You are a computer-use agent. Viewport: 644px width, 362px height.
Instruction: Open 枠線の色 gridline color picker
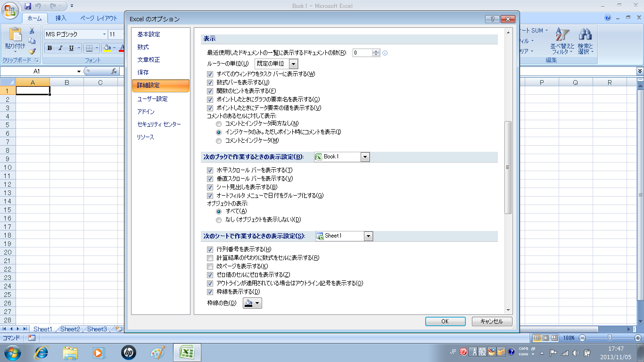(x=252, y=303)
